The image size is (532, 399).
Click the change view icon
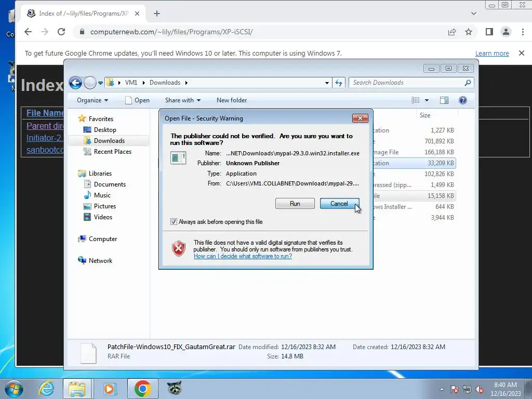415,100
